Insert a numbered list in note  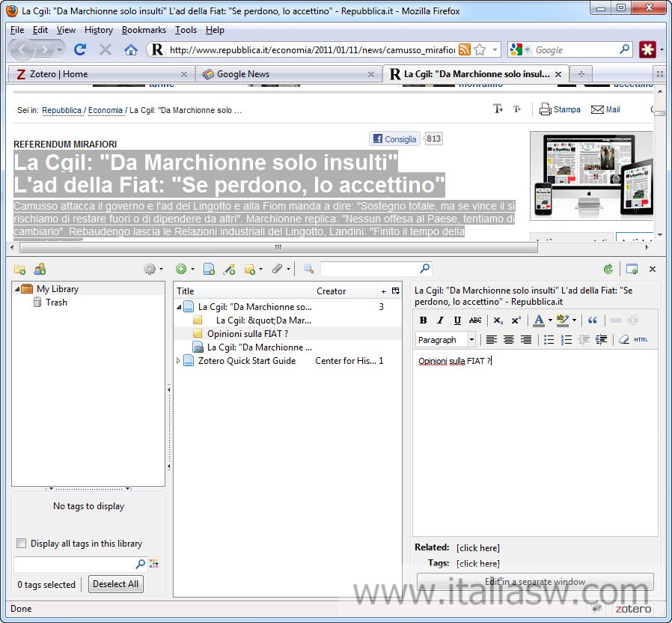point(566,340)
